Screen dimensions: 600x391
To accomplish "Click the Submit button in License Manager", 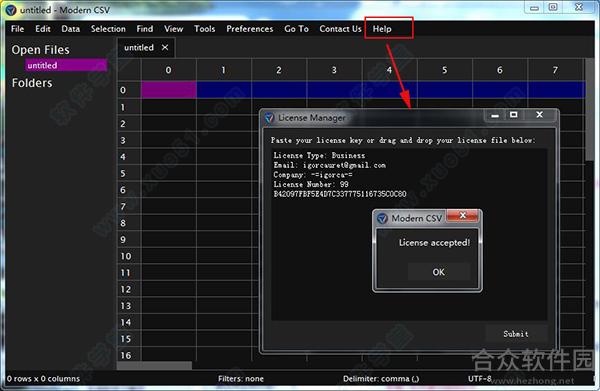I will coord(516,334).
